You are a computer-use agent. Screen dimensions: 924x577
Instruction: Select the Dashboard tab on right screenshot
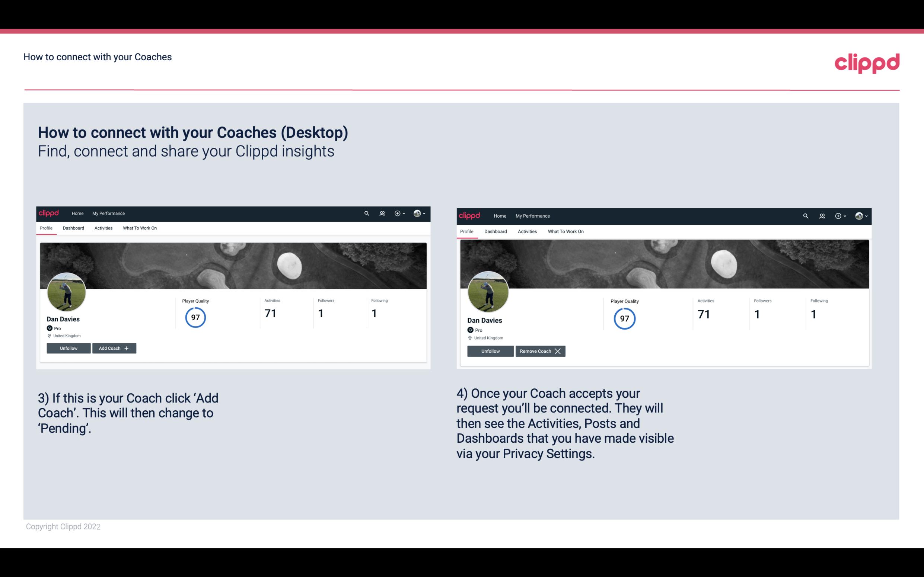496,231
